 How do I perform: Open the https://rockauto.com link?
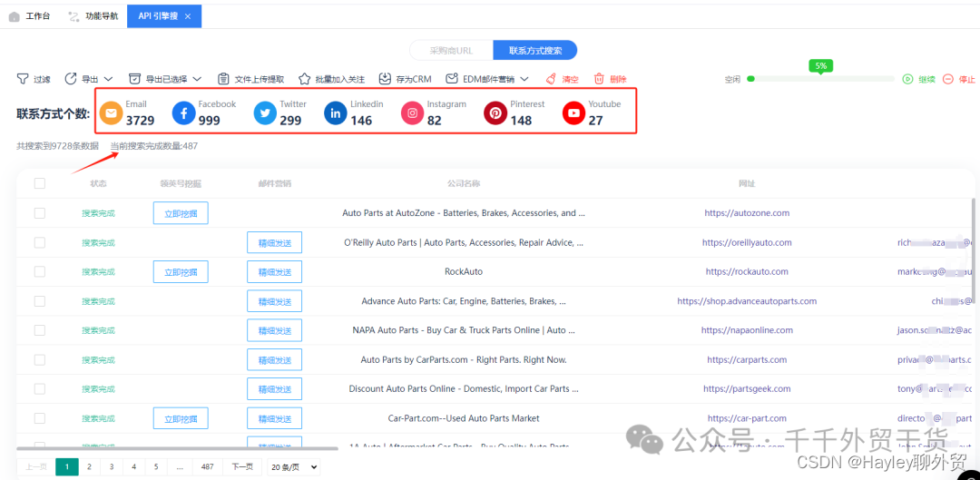click(747, 272)
